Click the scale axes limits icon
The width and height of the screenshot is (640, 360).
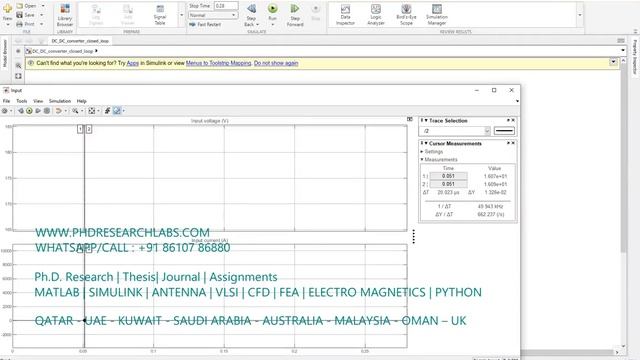92,111
